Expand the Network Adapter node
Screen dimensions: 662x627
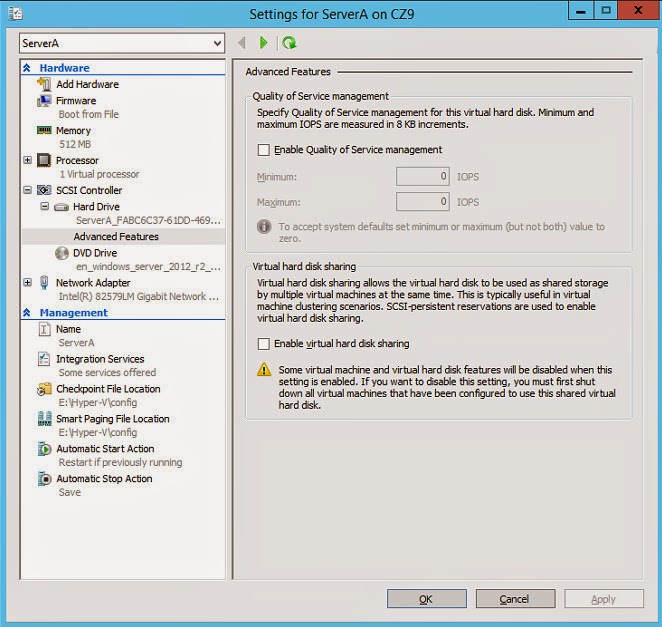pyautogui.click(x=27, y=282)
